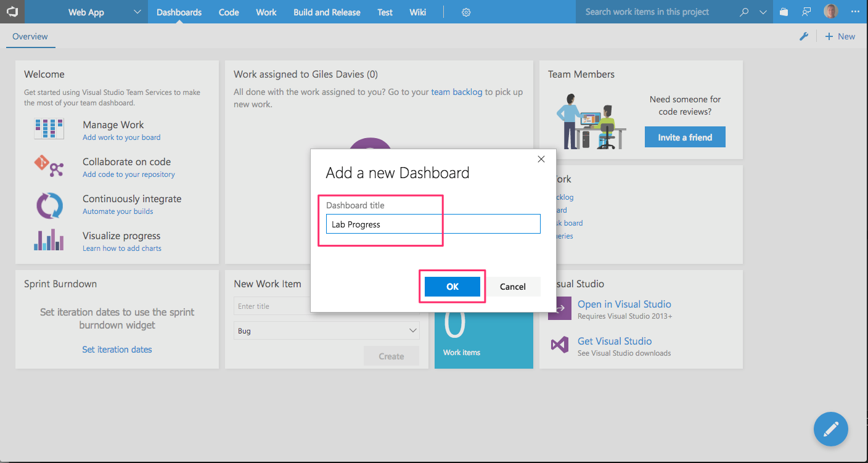The height and width of the screenshot is (463, 868).
Task: Follow the Get Visual Studio link
Action: pyautogui.click(x=615, y=341)
